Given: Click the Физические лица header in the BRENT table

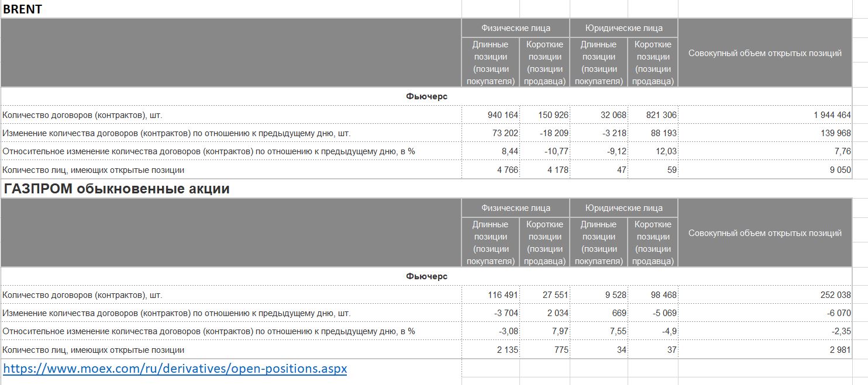Looking at the screenshot, I should [x=515, y=28].
